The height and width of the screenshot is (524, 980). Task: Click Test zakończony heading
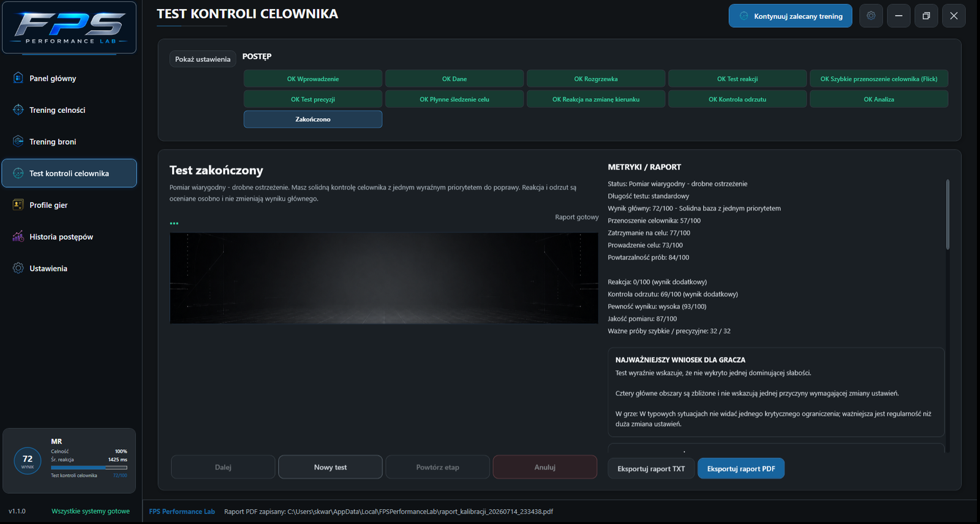click(x=216, y=170)
